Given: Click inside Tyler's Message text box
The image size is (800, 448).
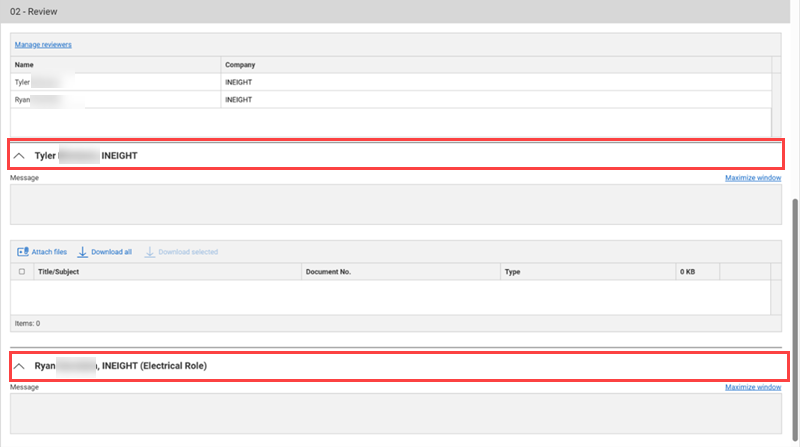Looking at the screenshot, I should coord(395,204).
